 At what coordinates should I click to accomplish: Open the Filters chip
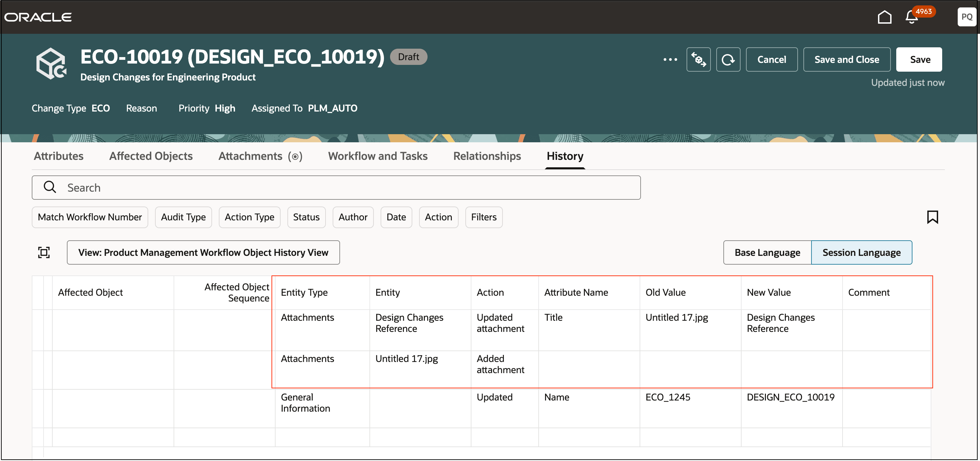484,217
